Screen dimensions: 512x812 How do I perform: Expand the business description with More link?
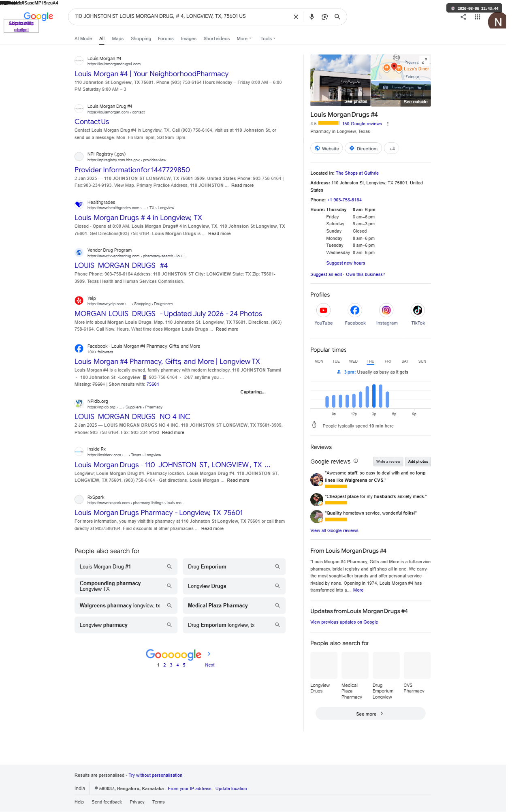click(358, 590)
